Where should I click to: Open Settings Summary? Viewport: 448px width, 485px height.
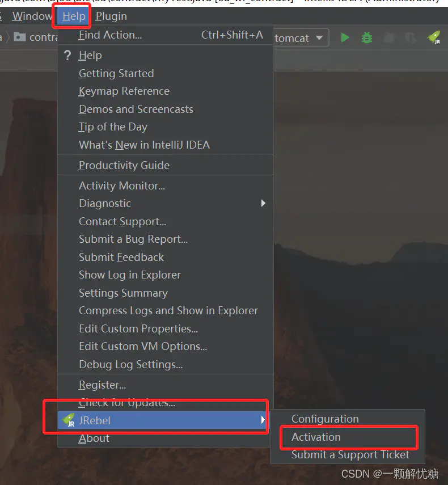click(x=166, y=293)
